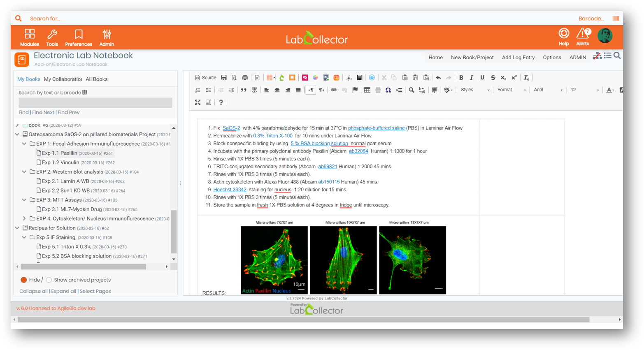Click the Collapse all link
The width and height of the screenshot is (644, 350).
coord(33,291)
